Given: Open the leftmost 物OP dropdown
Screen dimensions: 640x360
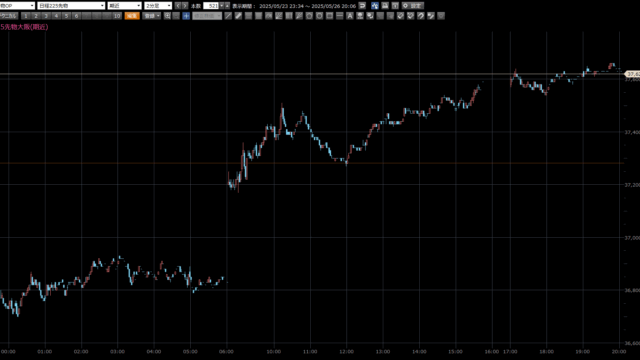Looking at the screenshot, I should point(17,6).
